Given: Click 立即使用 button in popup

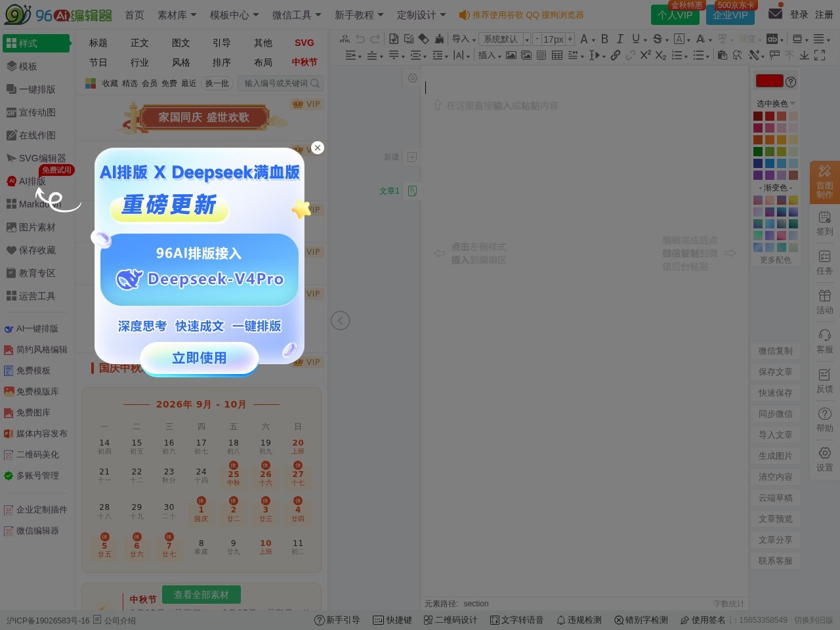Looking at the screenshot, I should [x=199, y=358].
